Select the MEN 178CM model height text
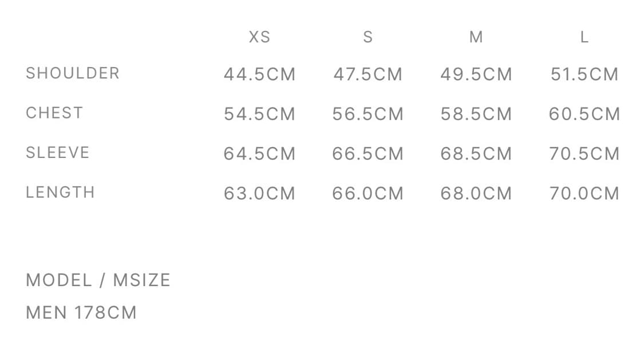The width and height of the screenshot is (644, 344). (x=81, y=313)
